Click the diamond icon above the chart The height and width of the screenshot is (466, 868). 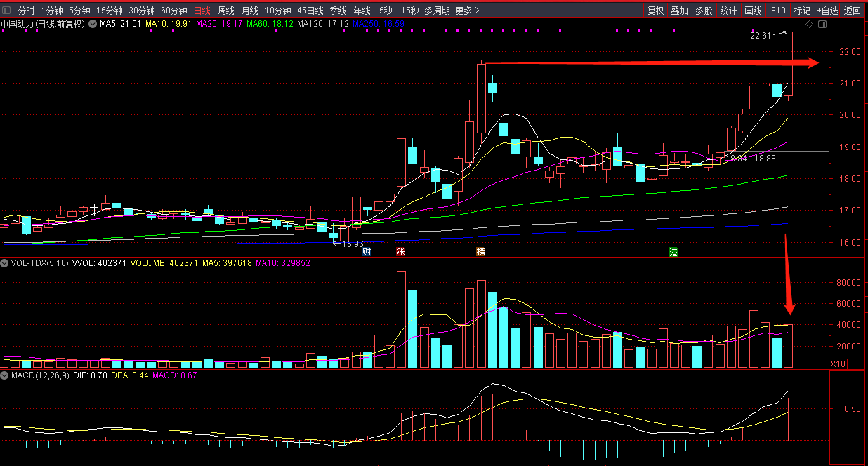pos(809,25)
